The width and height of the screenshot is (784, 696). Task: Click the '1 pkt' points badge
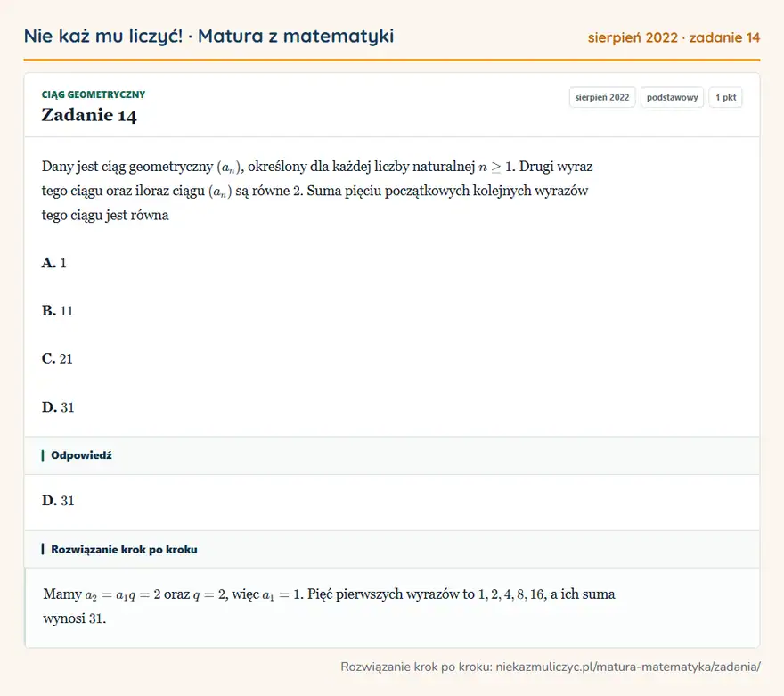(x=725, y=97)
